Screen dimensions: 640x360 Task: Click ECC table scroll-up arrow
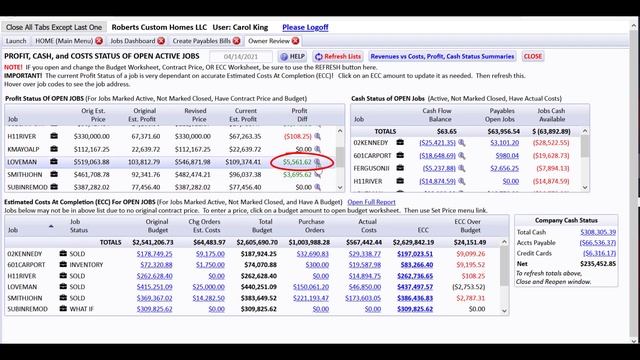coord(504,242)
